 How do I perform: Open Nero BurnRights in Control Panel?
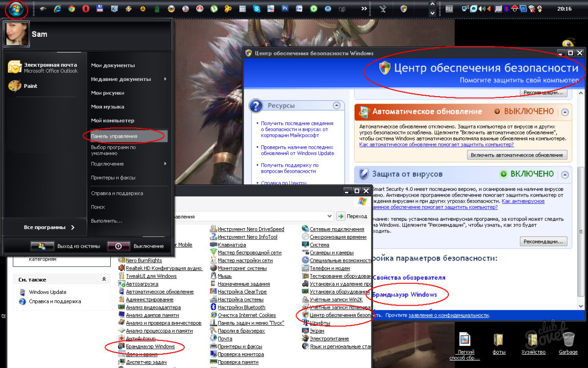(x=140, y=261)
